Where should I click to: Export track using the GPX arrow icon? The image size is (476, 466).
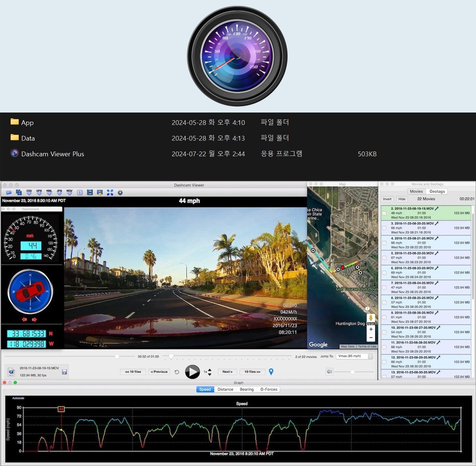39,192
